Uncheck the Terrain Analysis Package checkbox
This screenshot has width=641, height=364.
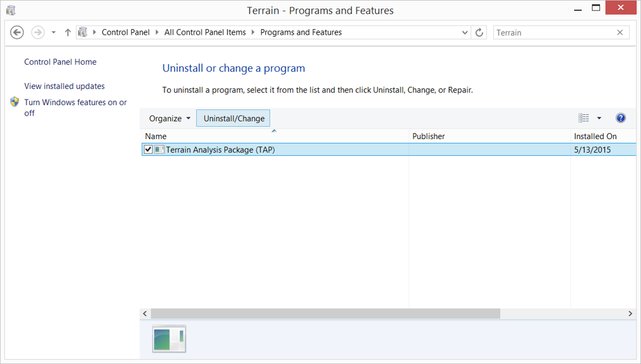148,150
